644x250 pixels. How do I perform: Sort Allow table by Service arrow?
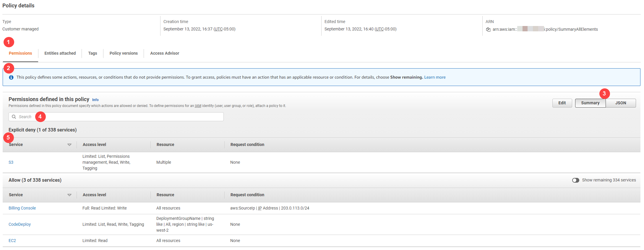tap(69, 195)
